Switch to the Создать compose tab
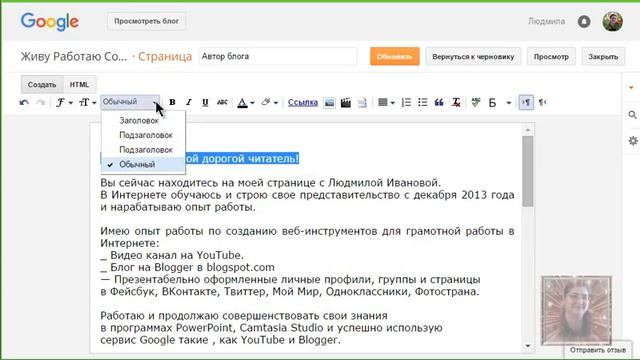 42,84
